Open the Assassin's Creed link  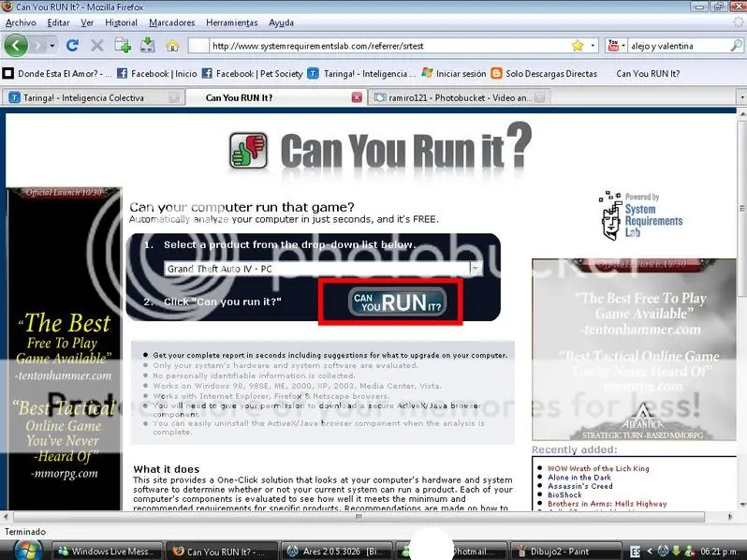coord(580,486)
